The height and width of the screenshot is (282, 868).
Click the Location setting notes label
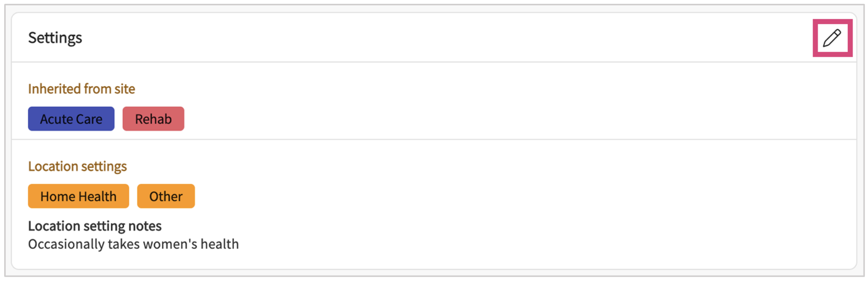[95, 226]
